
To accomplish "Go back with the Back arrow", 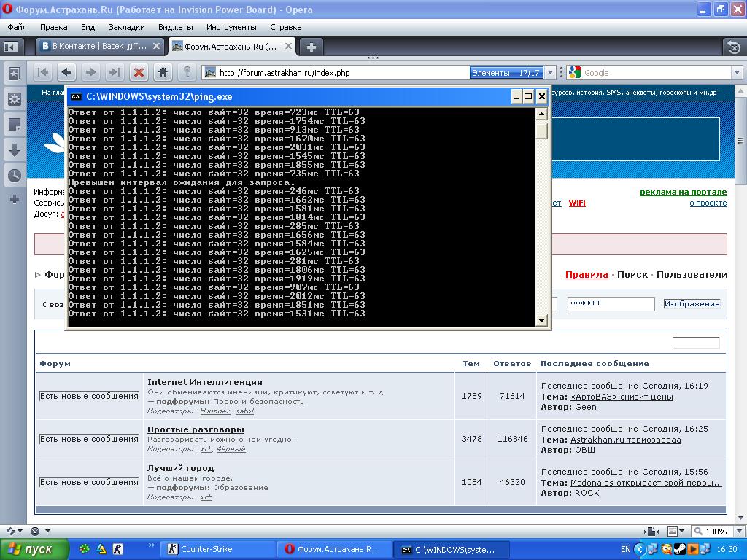I will click(66, 72).
